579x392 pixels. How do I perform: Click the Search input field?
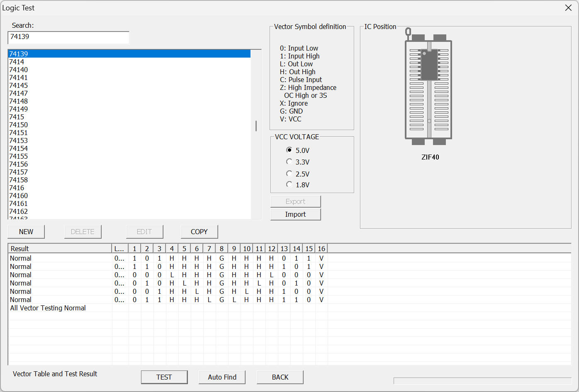68,37
